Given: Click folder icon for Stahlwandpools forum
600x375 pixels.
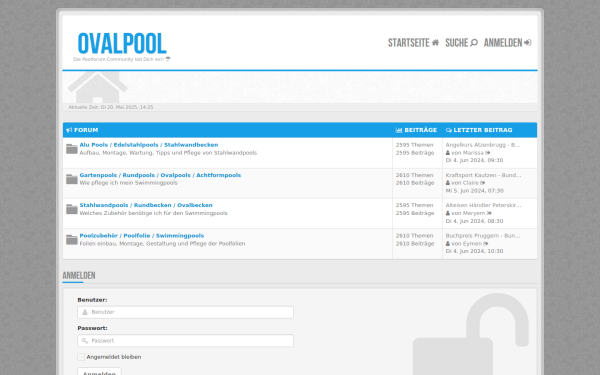Looking at the screenshot, I should (72, 209).
